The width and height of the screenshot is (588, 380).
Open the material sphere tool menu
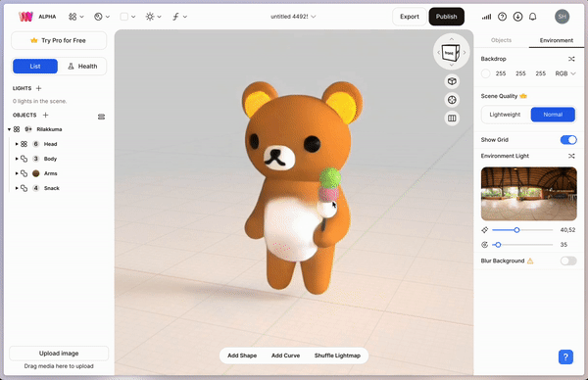[x=102, y=17]
